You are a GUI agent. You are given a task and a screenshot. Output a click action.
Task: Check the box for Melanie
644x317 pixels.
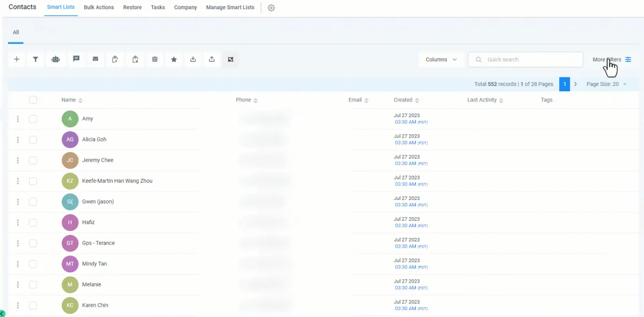33,285
